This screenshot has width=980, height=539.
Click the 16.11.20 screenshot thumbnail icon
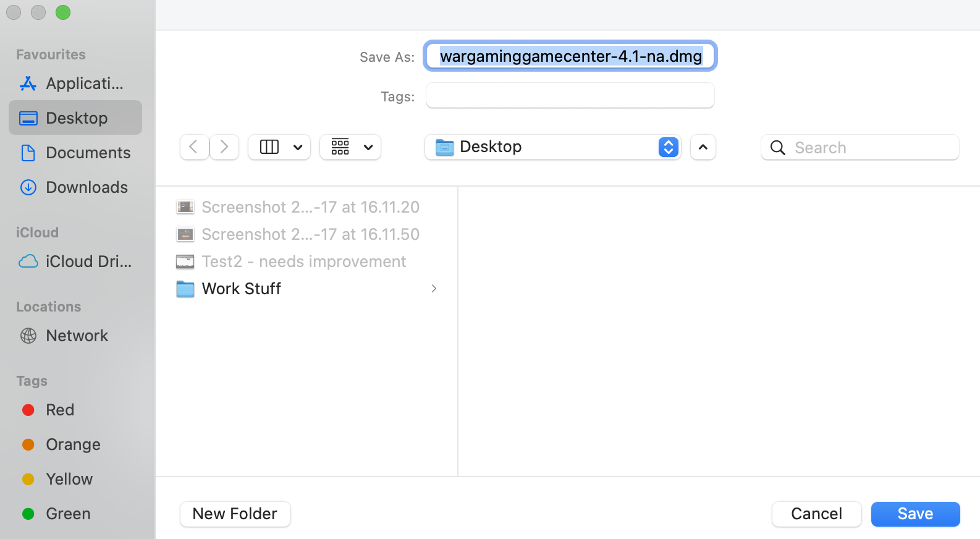[185, 207]
